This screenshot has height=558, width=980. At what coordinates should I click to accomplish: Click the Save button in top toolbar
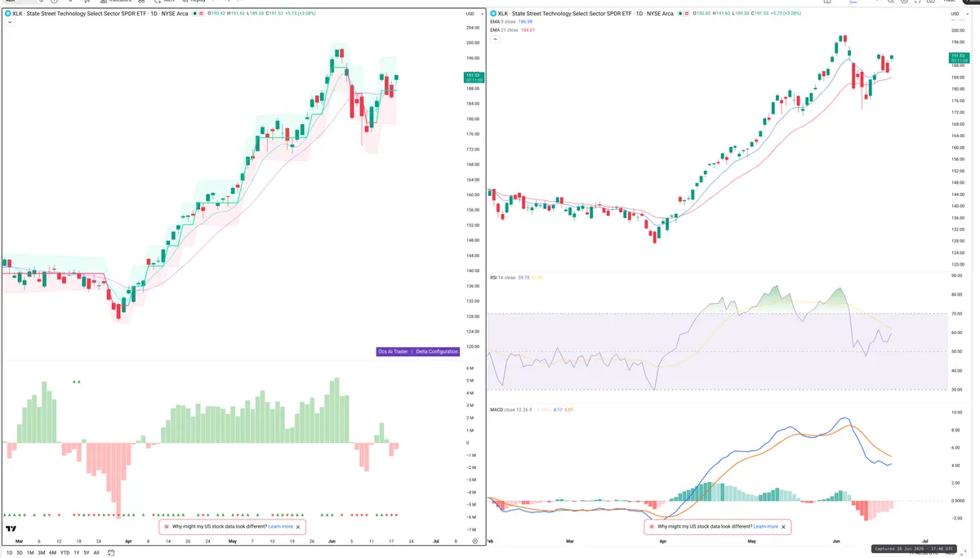(x=853, y=2)
